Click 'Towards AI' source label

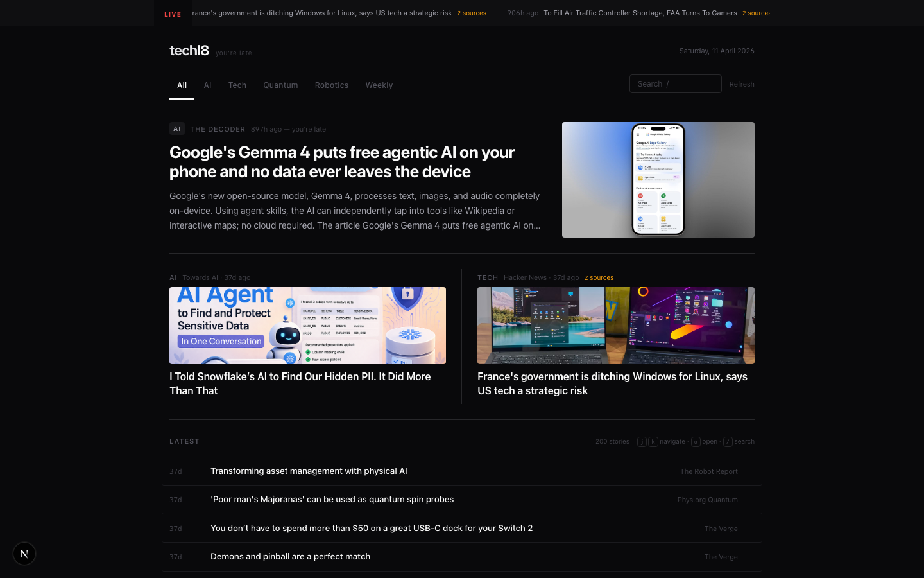pyautogui.click(x=200, y=277)
